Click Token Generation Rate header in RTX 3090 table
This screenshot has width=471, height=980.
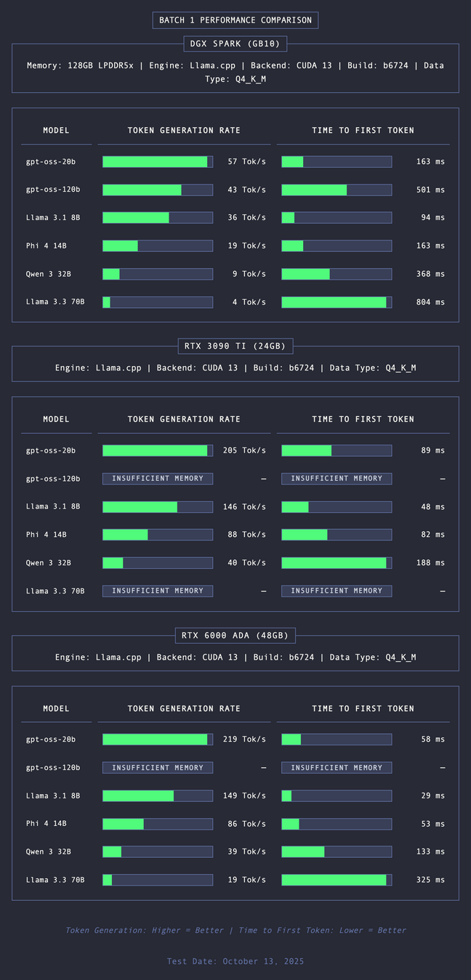[184, 419]
